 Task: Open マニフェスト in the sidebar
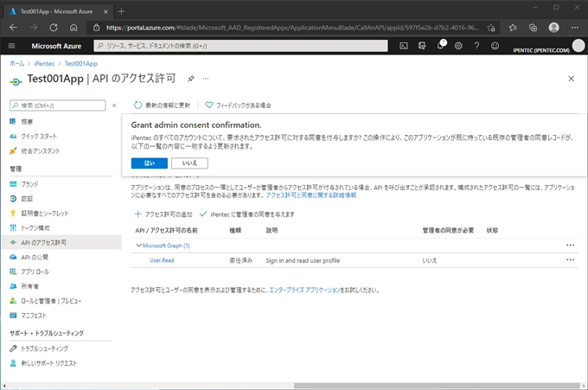pyautogui.click(x=34, y=316)
